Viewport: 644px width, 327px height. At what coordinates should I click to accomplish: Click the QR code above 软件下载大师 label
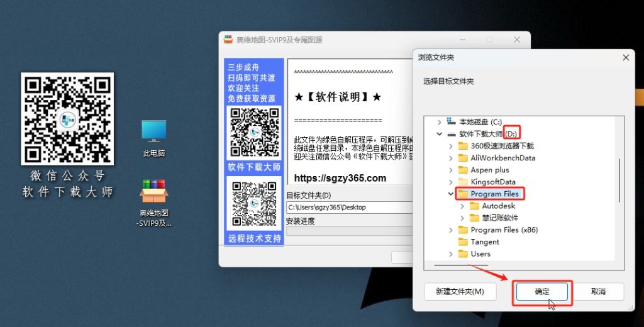pos(254,133)
